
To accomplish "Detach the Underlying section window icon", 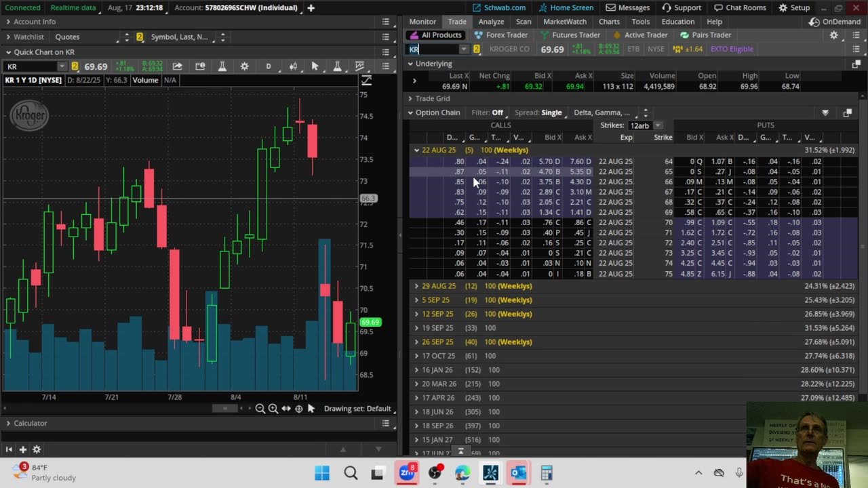I will pyautogui.click(x=856, y=64).
